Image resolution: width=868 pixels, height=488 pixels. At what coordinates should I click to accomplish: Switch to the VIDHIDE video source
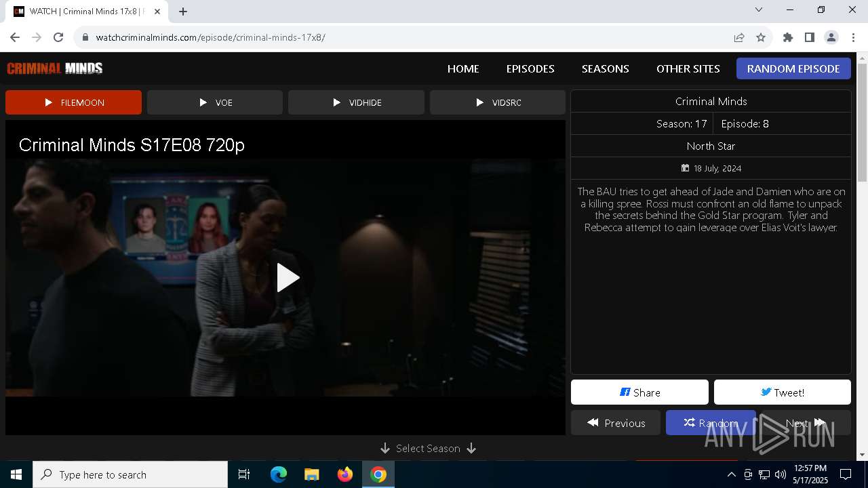(x=356, y=102)
